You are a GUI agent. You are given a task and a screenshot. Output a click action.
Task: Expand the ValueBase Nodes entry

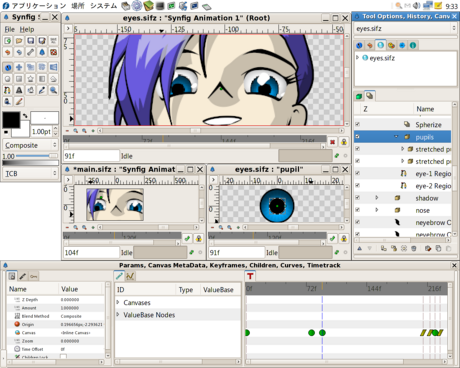(118, 315)
